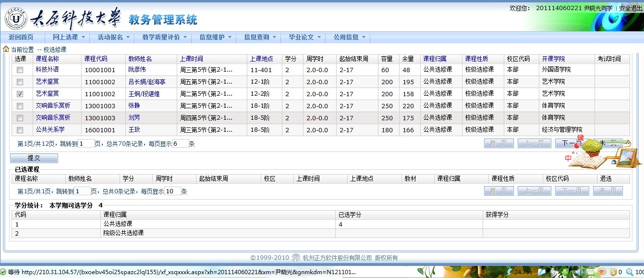644x278 pixels.
Task: Focus the per-page count field showing 10
Action: coord(173,191)
